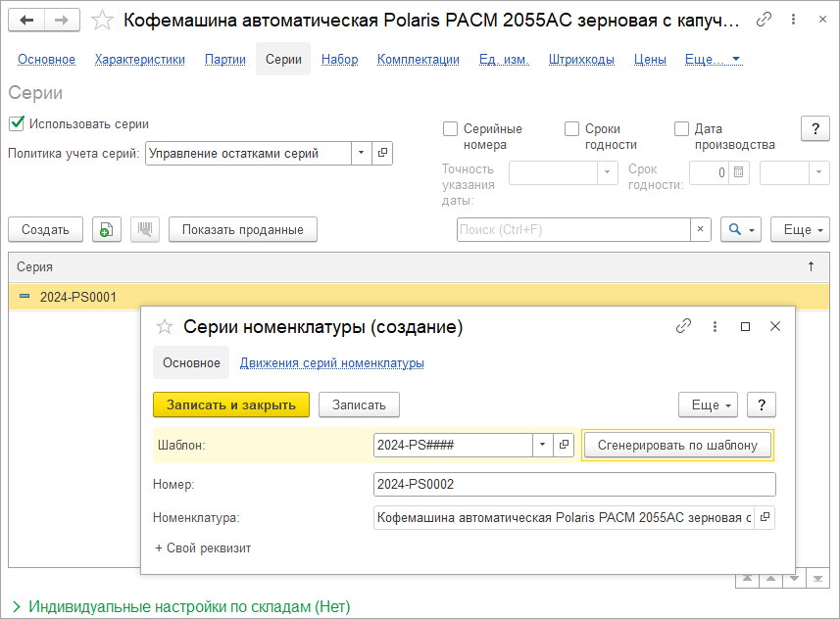Click the barcode scanner icon button
Screen dimensions: 840x619
pos(145,230)
